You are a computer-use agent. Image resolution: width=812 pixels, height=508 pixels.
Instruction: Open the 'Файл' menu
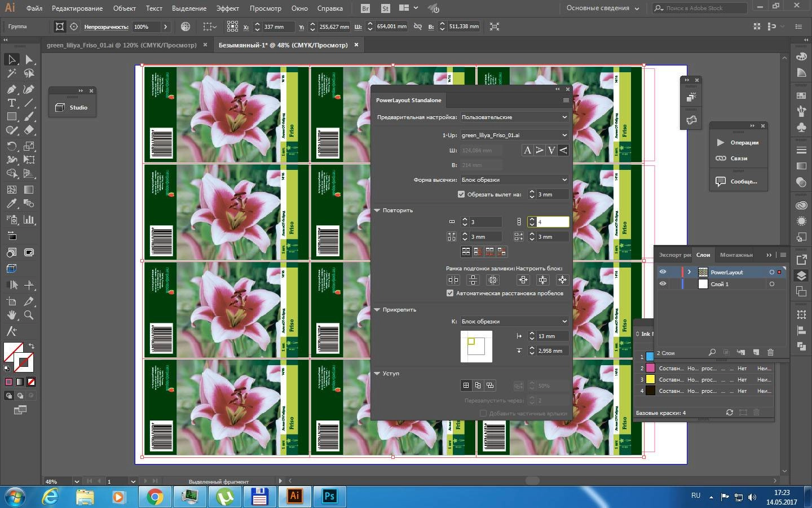(x=34, y=8)
